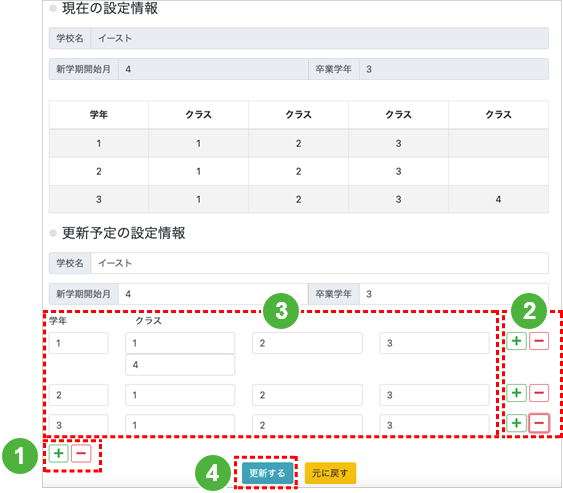Edit class 3 input for grade 1

tap(434, 343)
